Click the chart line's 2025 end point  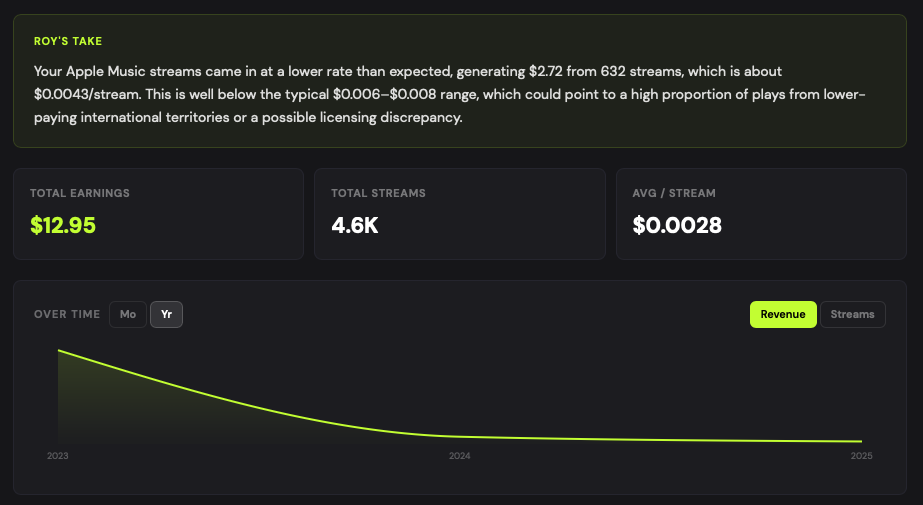click(x=861, y=441)
